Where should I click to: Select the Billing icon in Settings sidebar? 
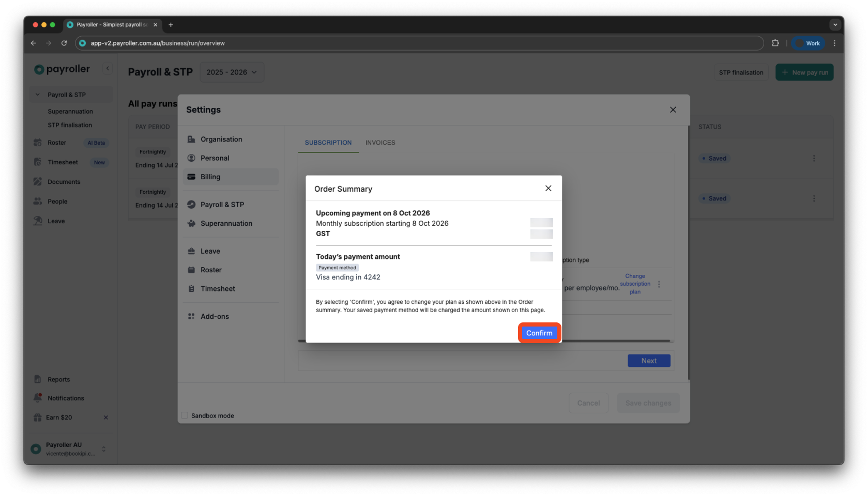191,177
